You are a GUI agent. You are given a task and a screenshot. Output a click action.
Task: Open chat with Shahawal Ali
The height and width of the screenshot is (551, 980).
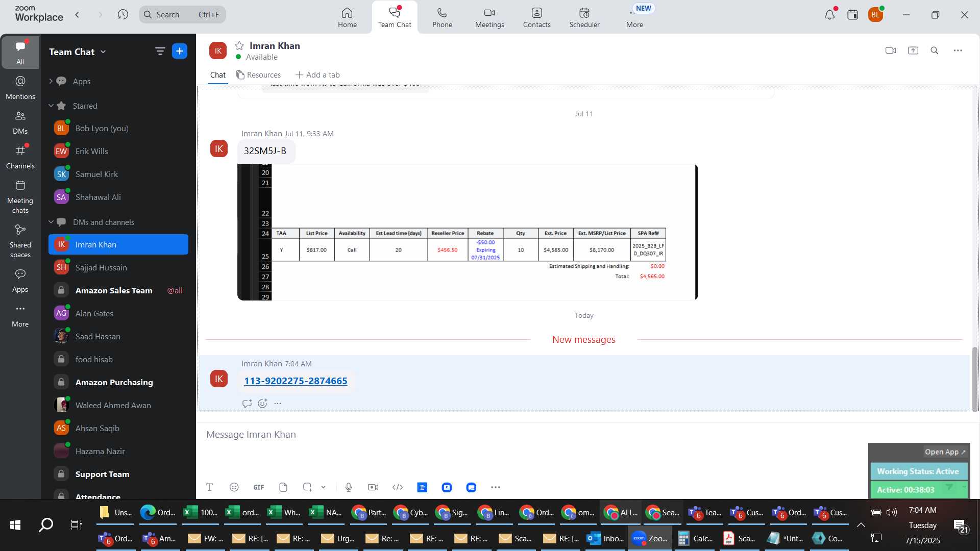(118, 197)
